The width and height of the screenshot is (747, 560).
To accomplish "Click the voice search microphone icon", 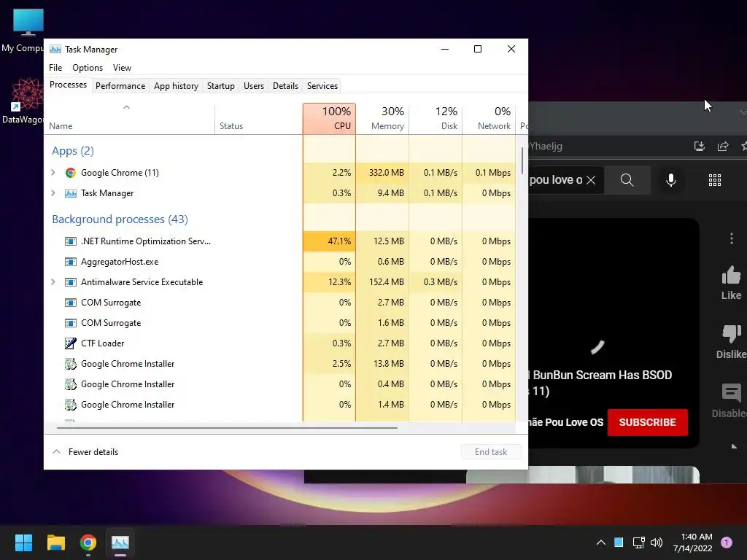I will point(671,180).
